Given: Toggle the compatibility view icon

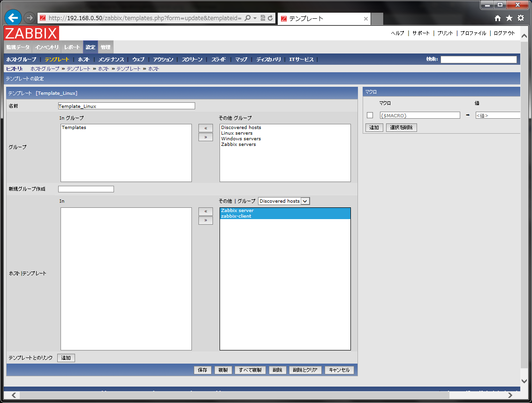Looking at the screenshot, I should click(x=263, y=18).
